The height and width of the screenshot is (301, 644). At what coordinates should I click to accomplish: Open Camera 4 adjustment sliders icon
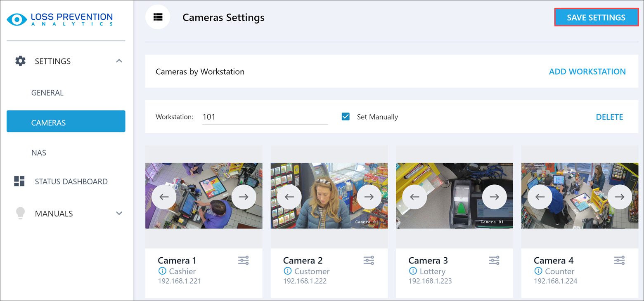click(x=619, y=260)
